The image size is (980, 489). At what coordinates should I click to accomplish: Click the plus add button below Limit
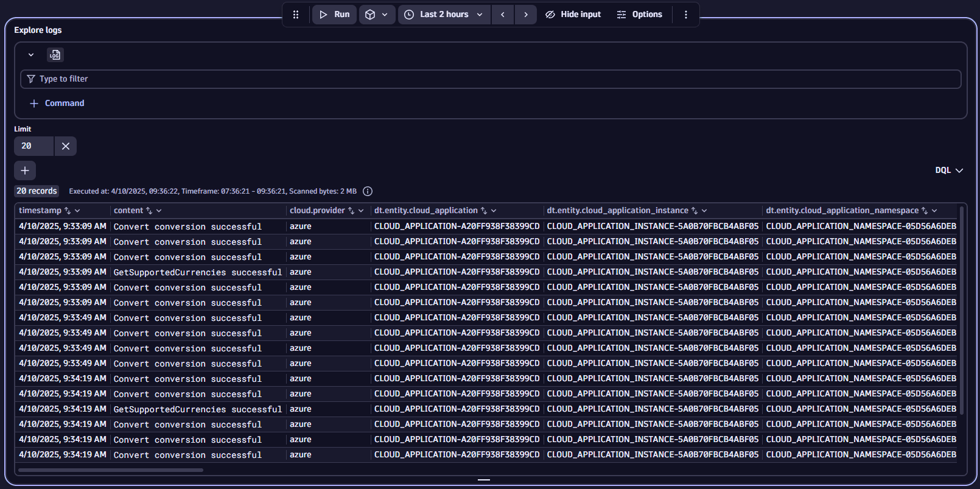pos(25,171)
